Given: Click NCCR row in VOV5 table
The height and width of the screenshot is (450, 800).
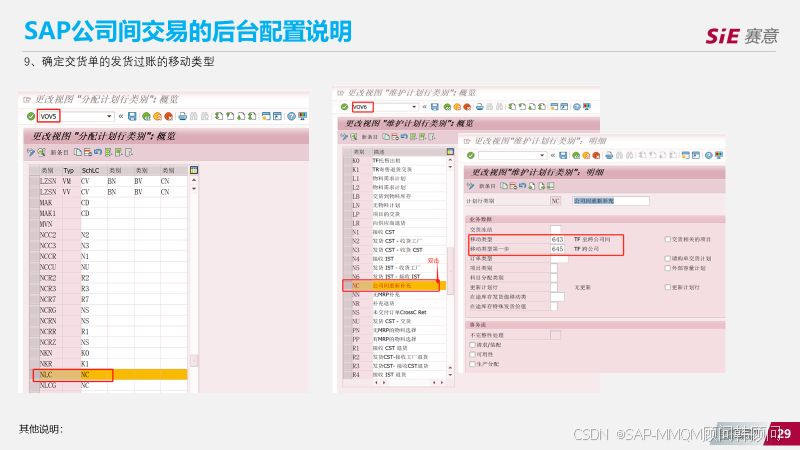Looking at the screenshot, I should click(x=109, y=256).
